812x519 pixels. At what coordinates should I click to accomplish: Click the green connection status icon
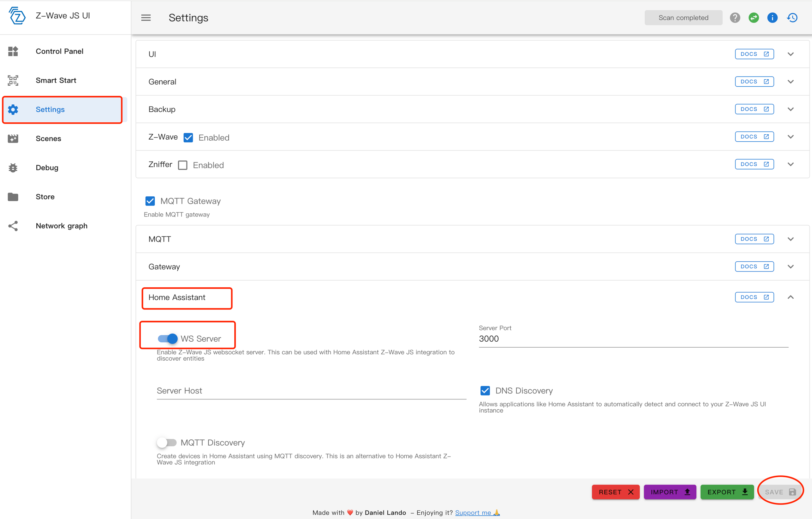[753, 18]
